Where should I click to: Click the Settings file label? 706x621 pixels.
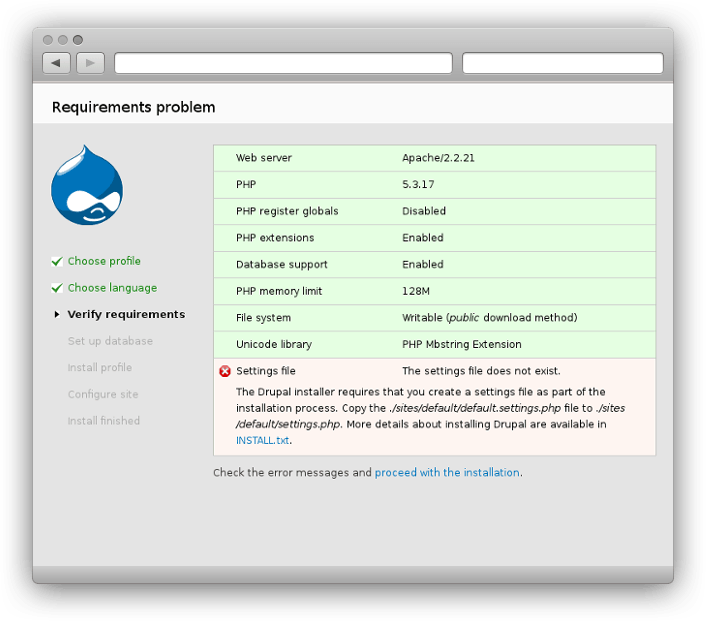pyautogui.click(x=266, y=371)
